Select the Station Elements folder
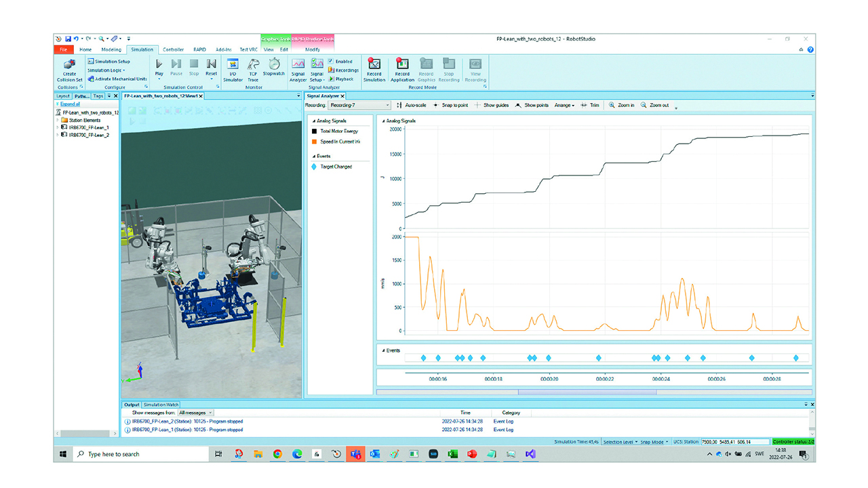 point(81,120)
